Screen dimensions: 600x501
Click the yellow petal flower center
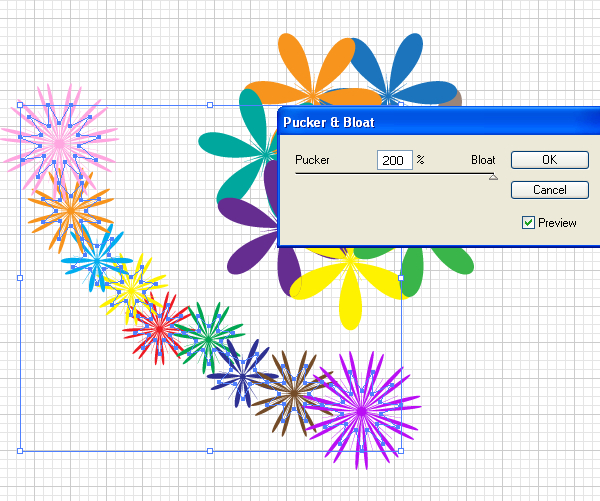click(x=350, y=261)
